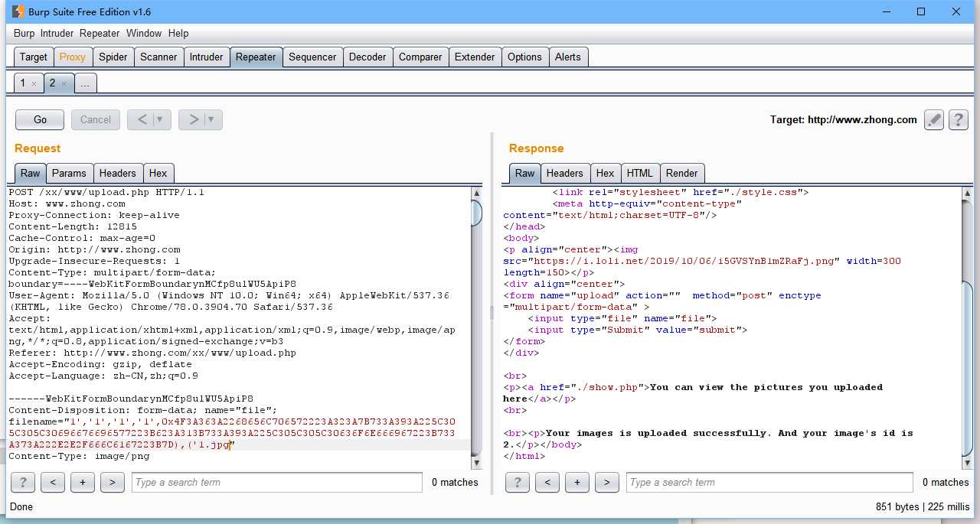Switch to the Scanner tab
Screen dimensions: 980x524
coord(158,57)
